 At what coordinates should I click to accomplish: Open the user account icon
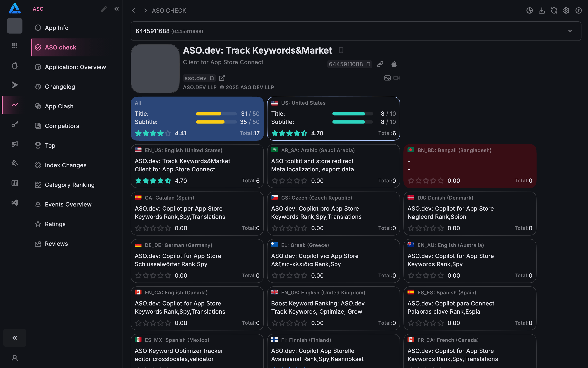[x=14, y=358]
